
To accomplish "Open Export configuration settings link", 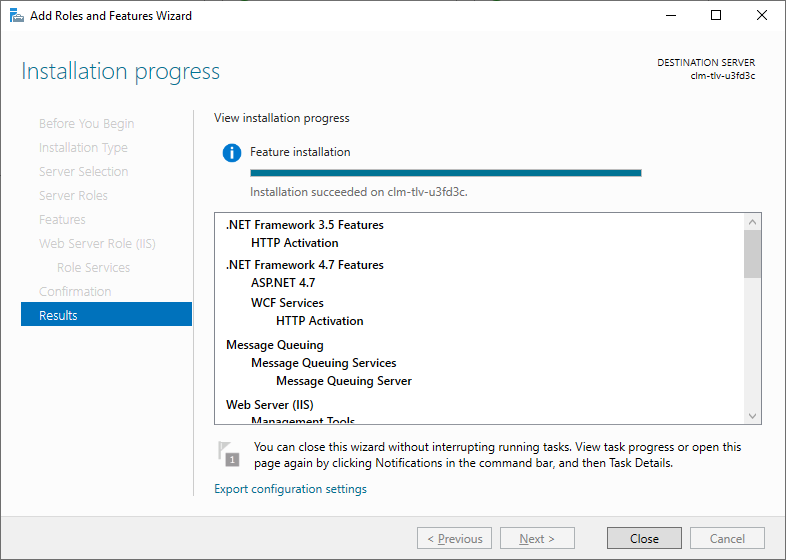I will (290, 489).
